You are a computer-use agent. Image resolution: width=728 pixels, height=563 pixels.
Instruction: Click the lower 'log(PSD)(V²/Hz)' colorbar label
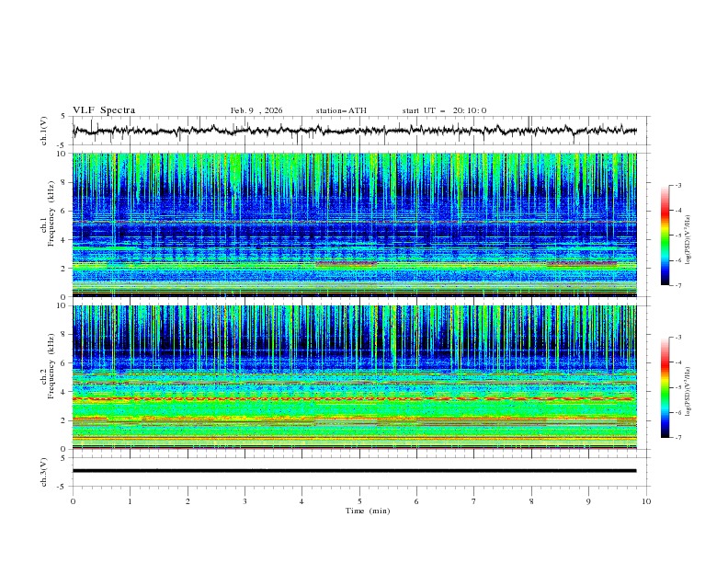click(x=688, y=392)
